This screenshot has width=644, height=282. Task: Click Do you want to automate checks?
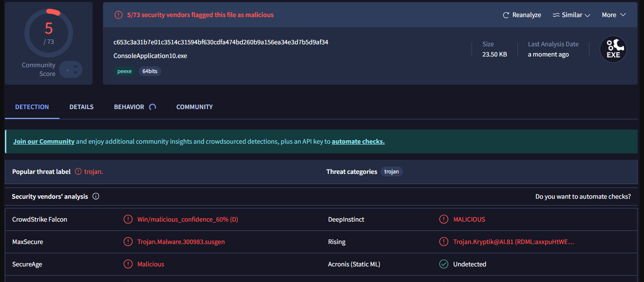pyautogui.click(x=583, y=197)
